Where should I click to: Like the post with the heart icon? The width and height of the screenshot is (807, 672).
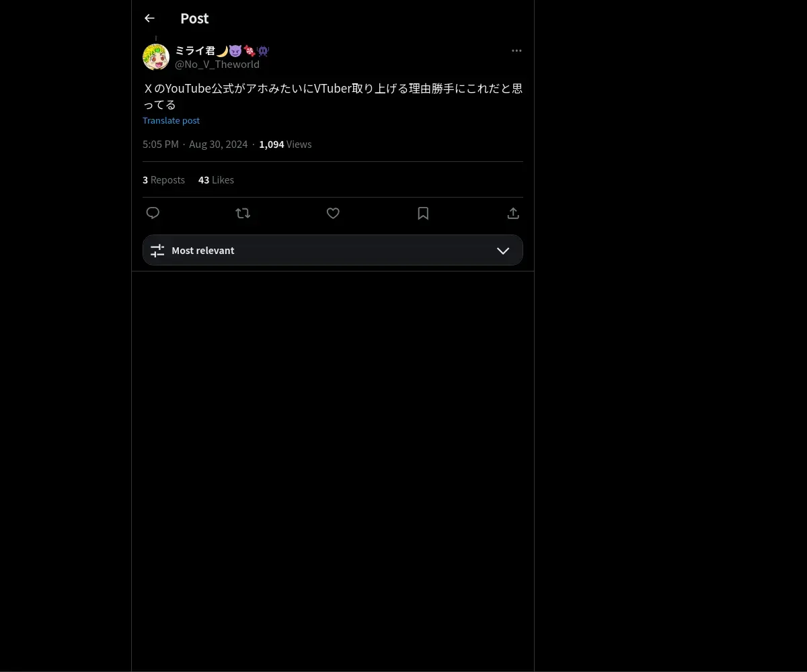pyautogui.click(x=333, y=213)
